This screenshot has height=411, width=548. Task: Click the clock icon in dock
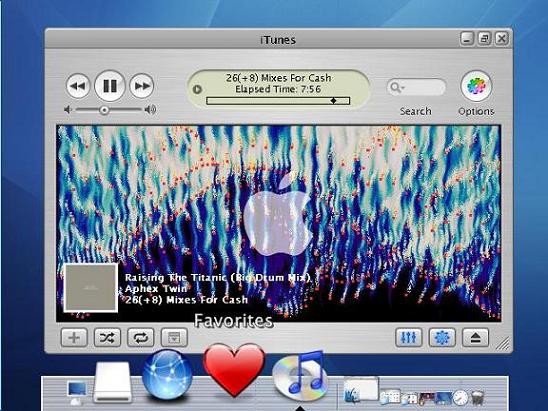point(461,397)
